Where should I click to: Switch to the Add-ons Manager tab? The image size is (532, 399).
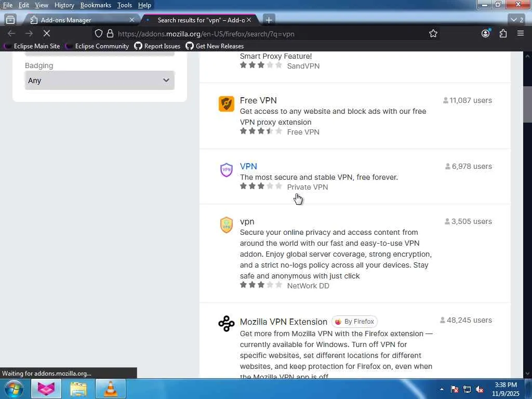point(82,20)
